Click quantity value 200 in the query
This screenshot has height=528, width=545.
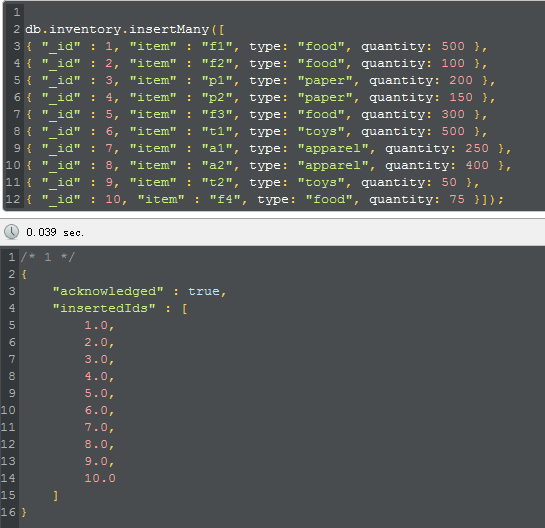tap(461, 80)
